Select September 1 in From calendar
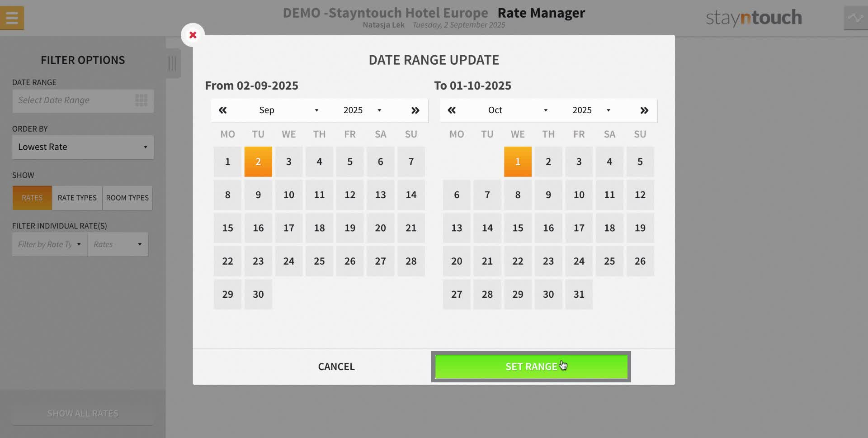 (x=227, y=162)
